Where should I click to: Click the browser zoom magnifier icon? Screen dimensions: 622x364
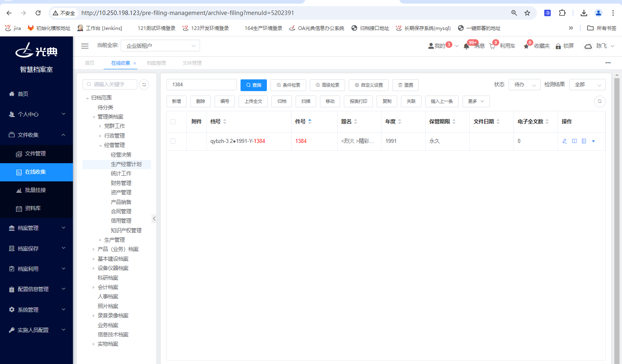[x=514, y=13]
